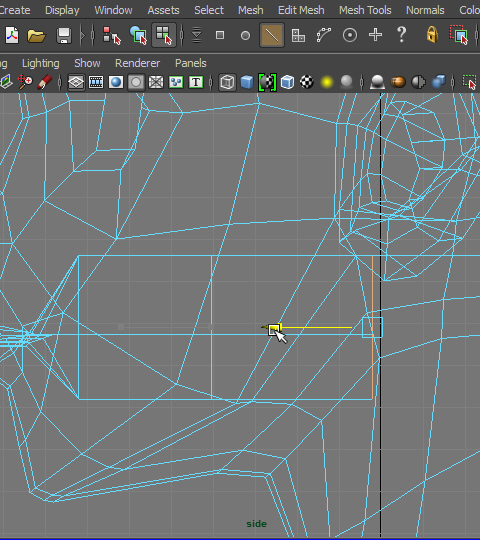Viewport: 480px width, 540px height.
Task: Collapse the grid and gate icons group handle
Action: [x=60, y=82]
